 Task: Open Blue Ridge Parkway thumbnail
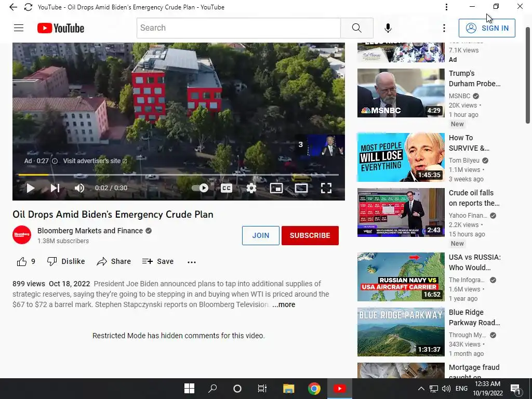coord(401,332)
